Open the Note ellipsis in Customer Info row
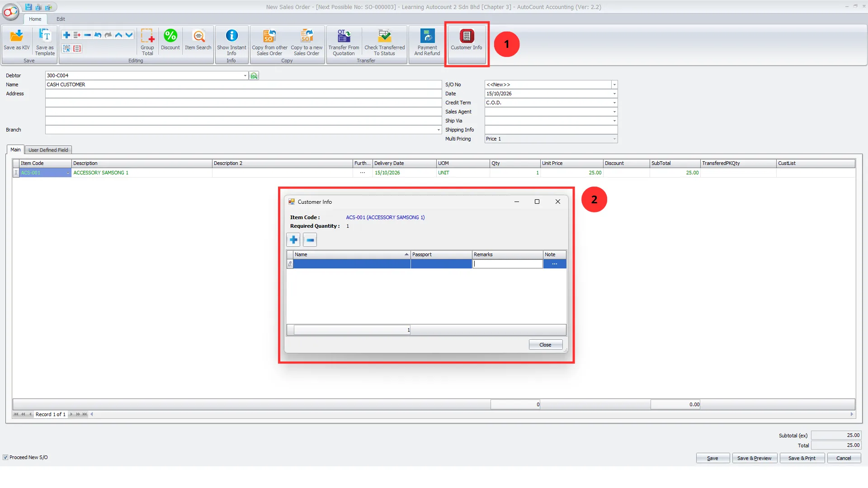Image resolution: width=868 pixels, height=488 pixels. point(554,264)
